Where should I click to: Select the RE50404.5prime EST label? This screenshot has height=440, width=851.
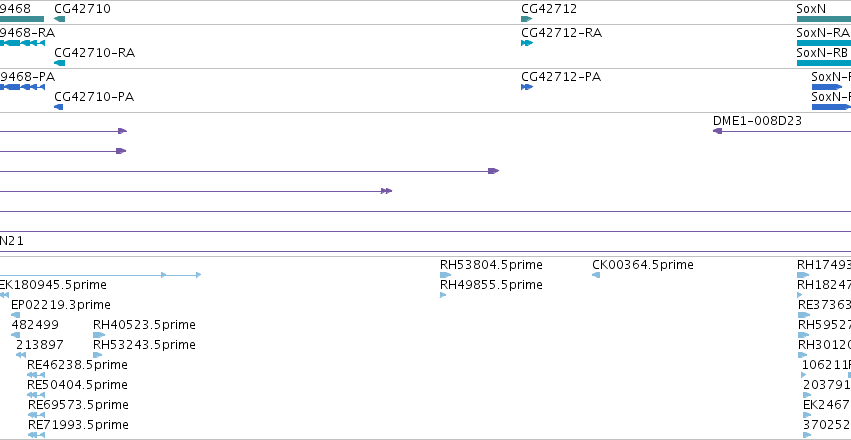click(x=77, y=385)
